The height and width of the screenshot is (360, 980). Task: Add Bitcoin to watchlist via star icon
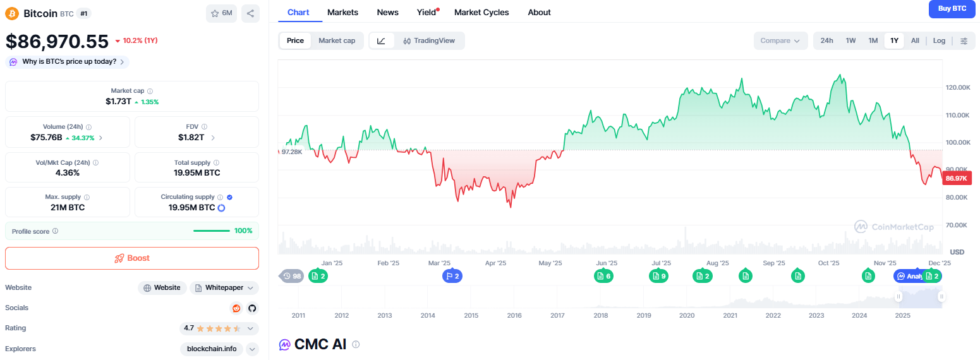[x=221, y=13]
